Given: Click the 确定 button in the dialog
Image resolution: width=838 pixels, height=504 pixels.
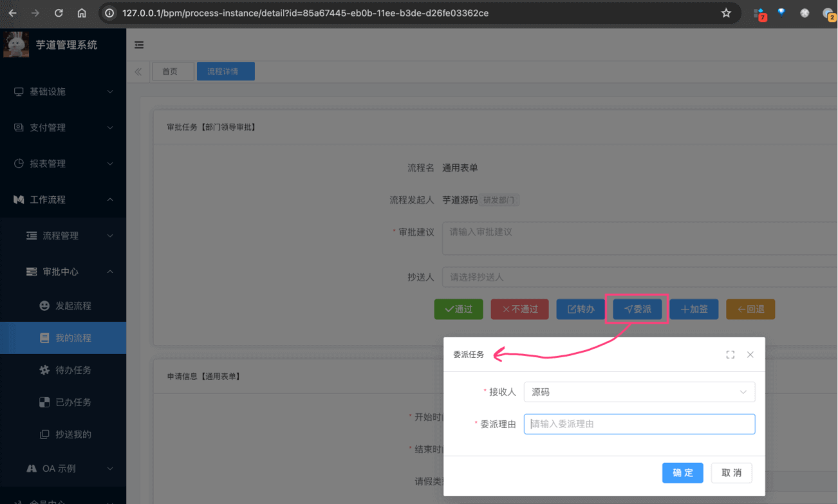Looking at the screenshot, I should pyautogui.click(x=682, y=473).
